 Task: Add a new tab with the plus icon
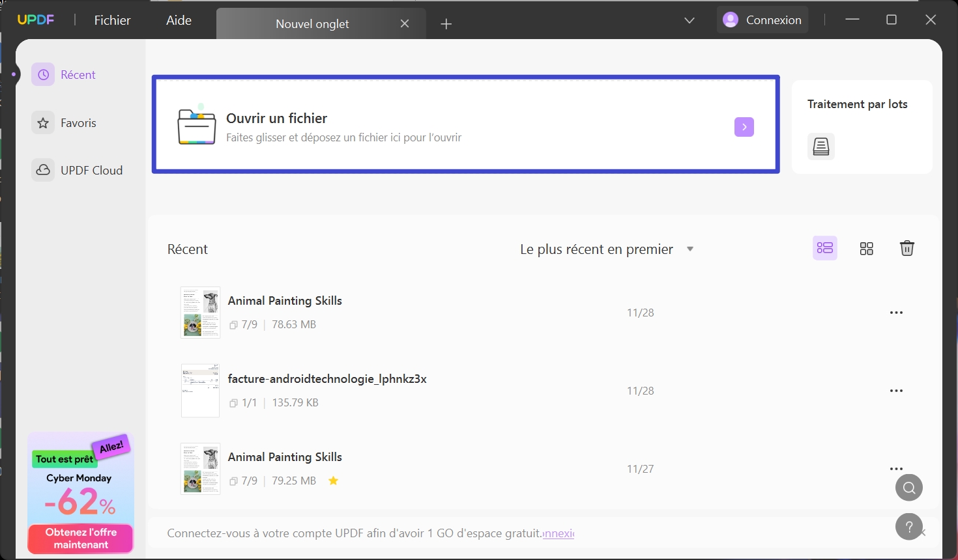pyautogui.click(x=446, y=24)
